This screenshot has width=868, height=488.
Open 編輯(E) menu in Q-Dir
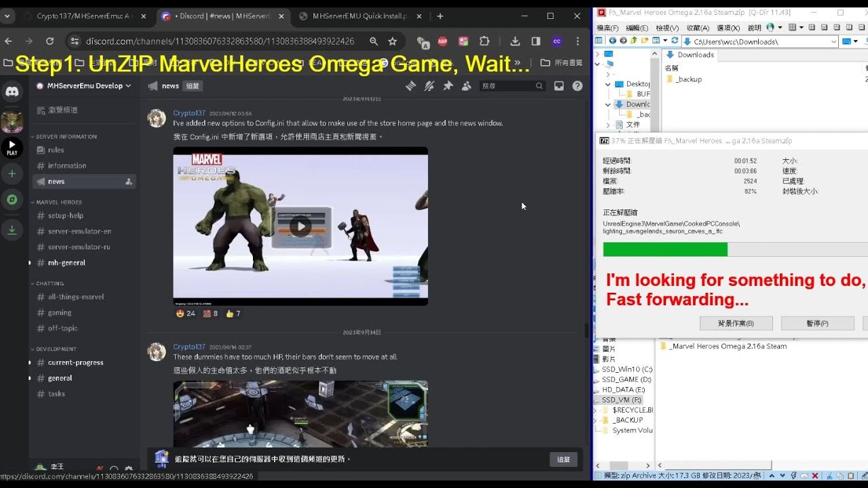click(637, 28)
